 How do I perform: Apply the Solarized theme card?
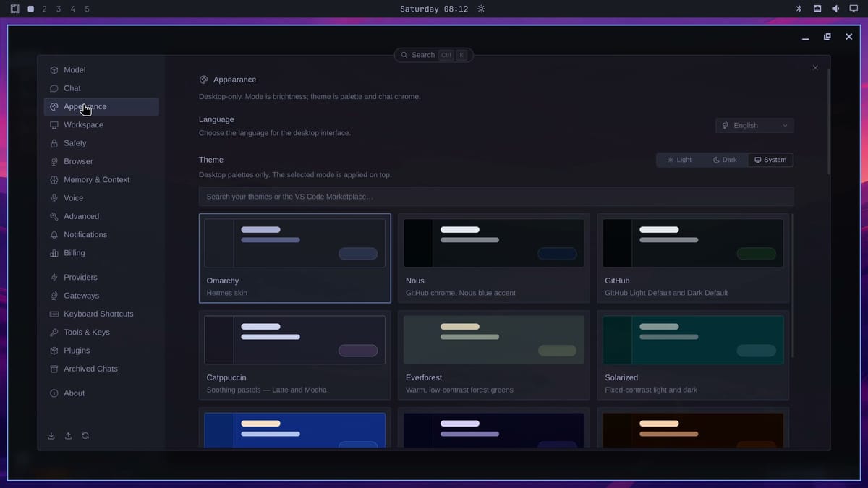(x=693, y=355)
